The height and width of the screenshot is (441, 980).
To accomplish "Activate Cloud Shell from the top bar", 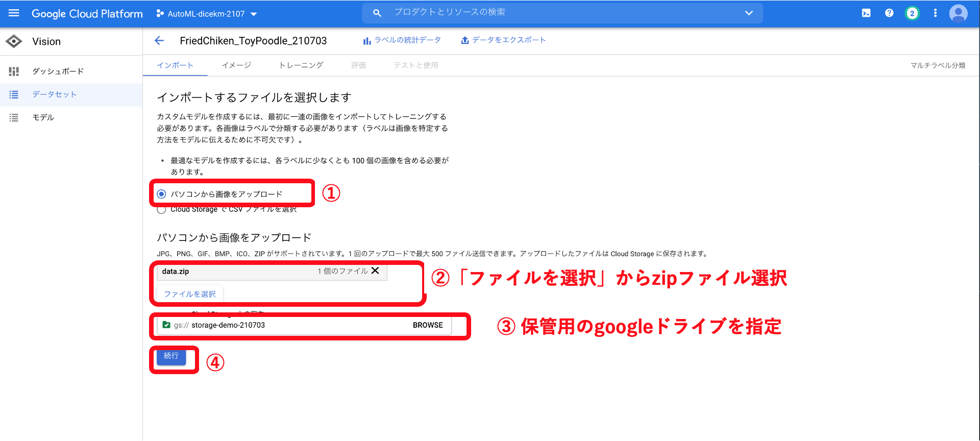I will pos(866,13).
